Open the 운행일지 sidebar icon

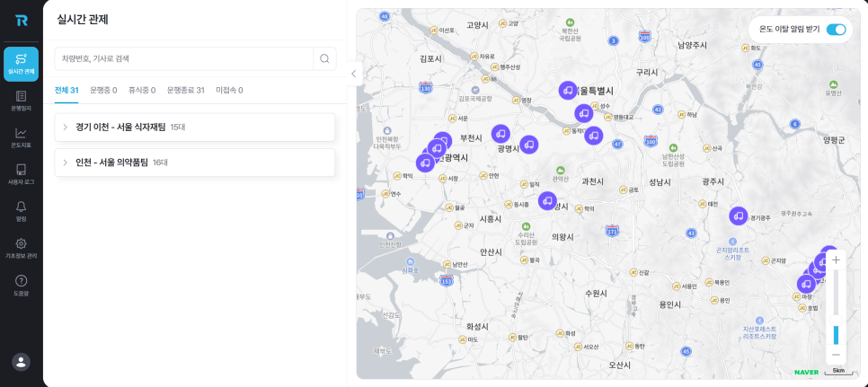click(x=21, y=100)
